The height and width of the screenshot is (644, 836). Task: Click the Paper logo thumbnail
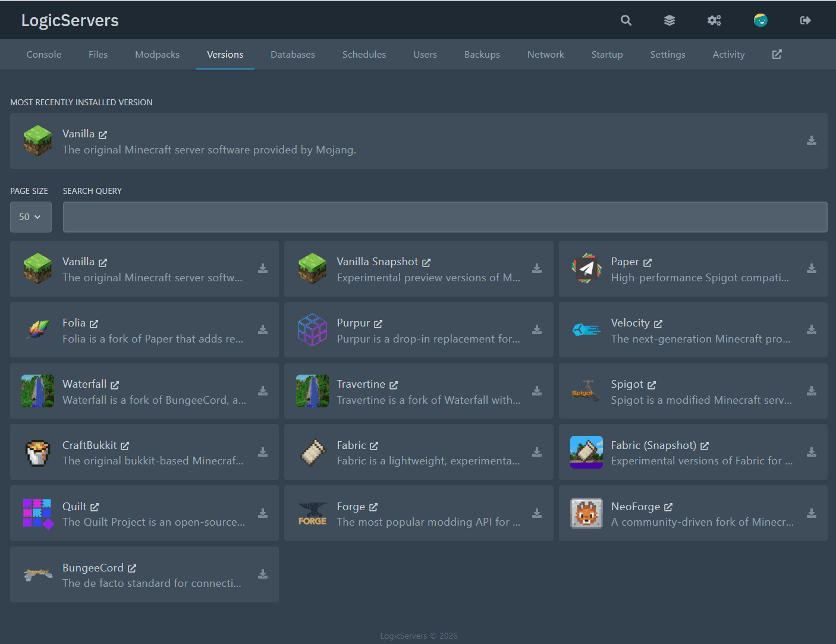point(587,269)
